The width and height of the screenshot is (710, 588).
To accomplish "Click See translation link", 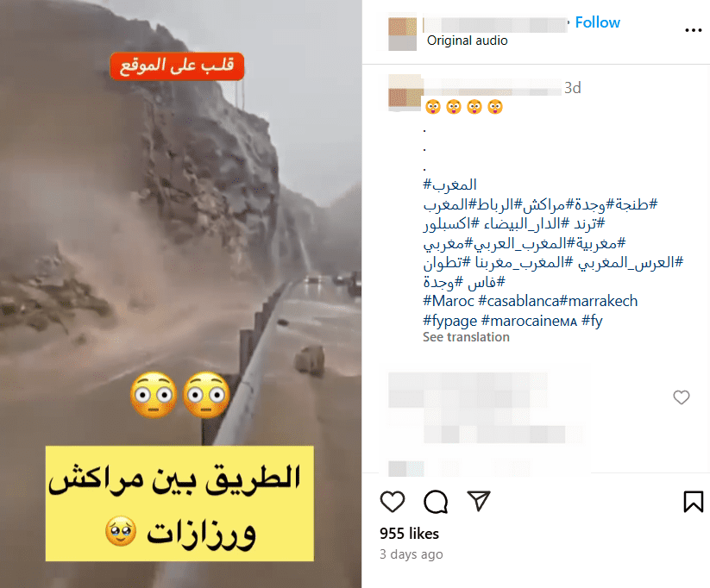I will click(x=466, y=337).
